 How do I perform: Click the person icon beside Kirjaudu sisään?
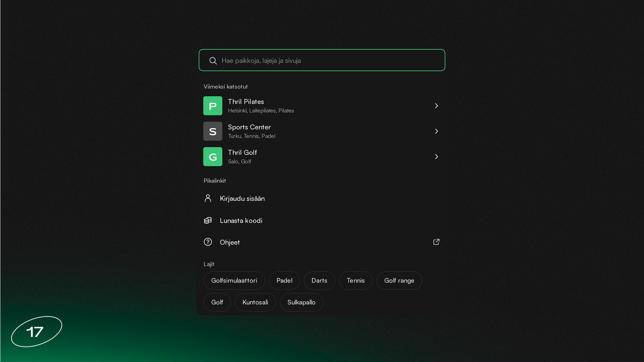click(208, 198)
